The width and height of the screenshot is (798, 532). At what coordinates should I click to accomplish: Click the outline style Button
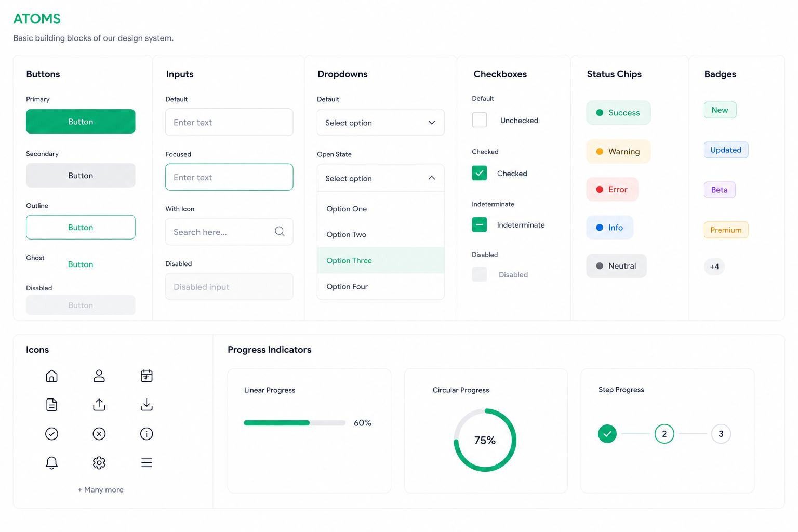pos(81,227)
